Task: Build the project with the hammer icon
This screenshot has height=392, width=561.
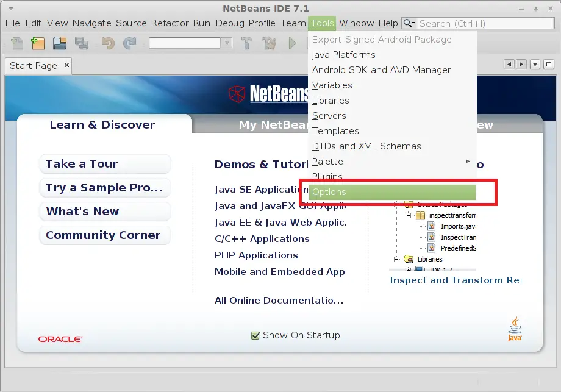Action: 246,43
